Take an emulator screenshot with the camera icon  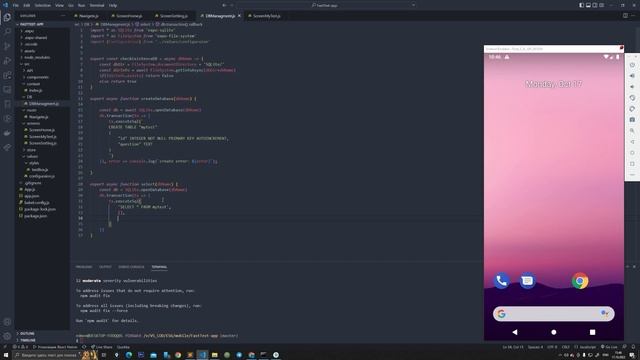pos(632,120)
